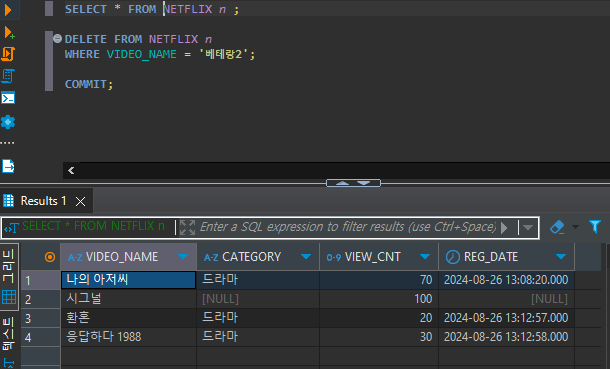Click the view count cell showing 30
This screenshot has height=369, width=610.
[x=379, y=337]
